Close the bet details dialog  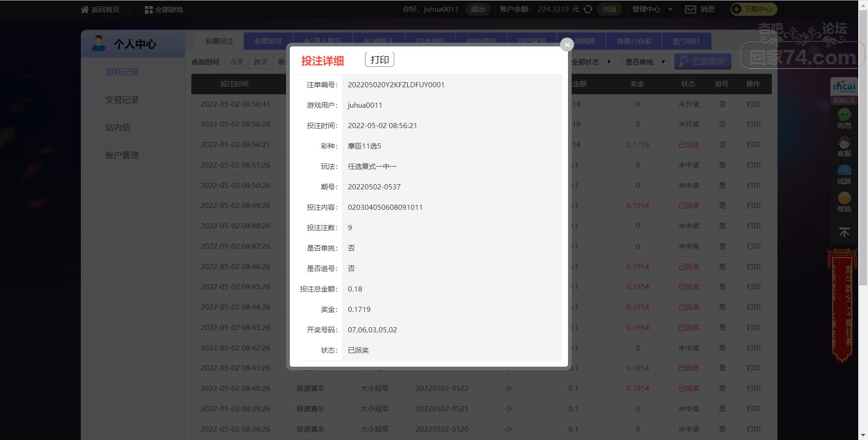[567, 45]
